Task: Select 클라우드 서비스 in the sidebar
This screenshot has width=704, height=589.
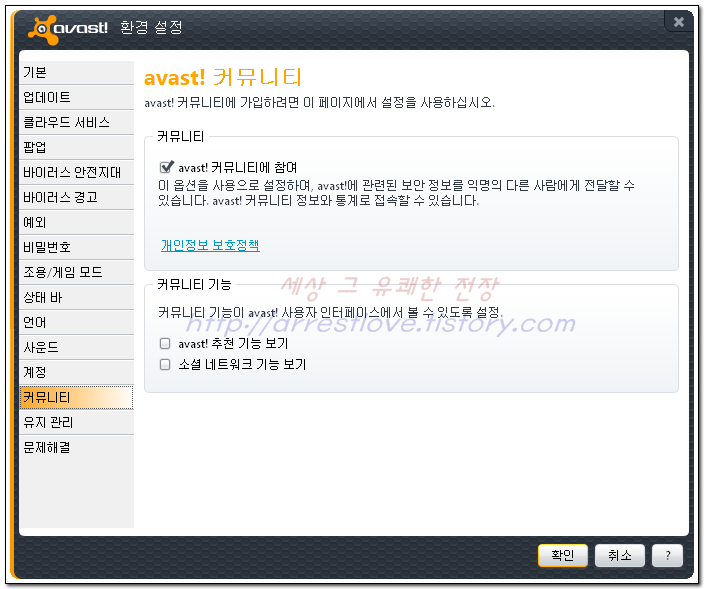Action: pos(76,123)
